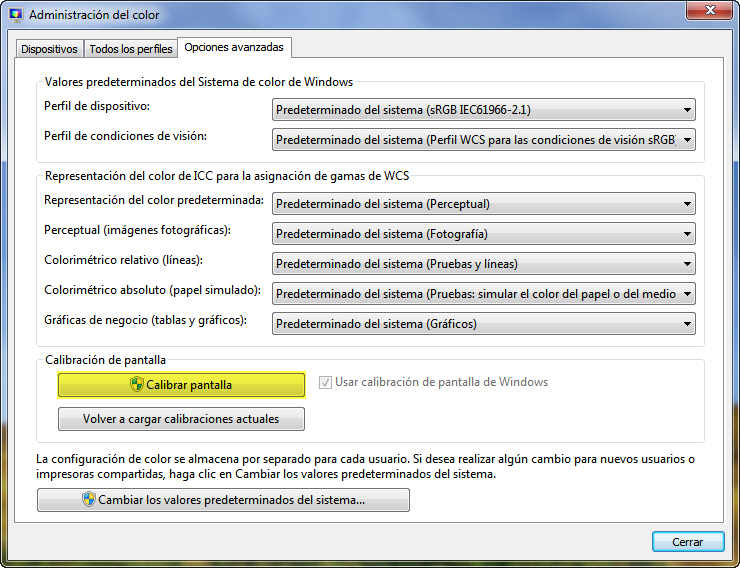The width and height of the screenshot is (740, 568).
Task: Click 'Valores predeterminados del Sistema de color' heading
Action: (199, 82)
